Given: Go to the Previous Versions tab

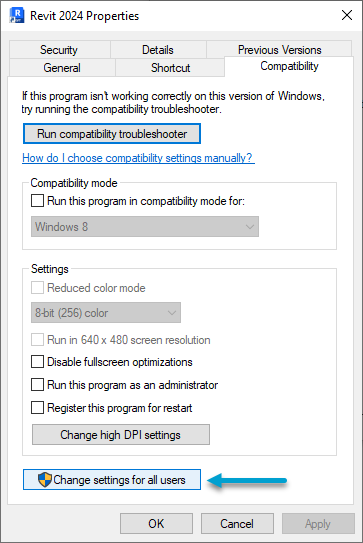Looking at the screenshot, I should (279, 49).
